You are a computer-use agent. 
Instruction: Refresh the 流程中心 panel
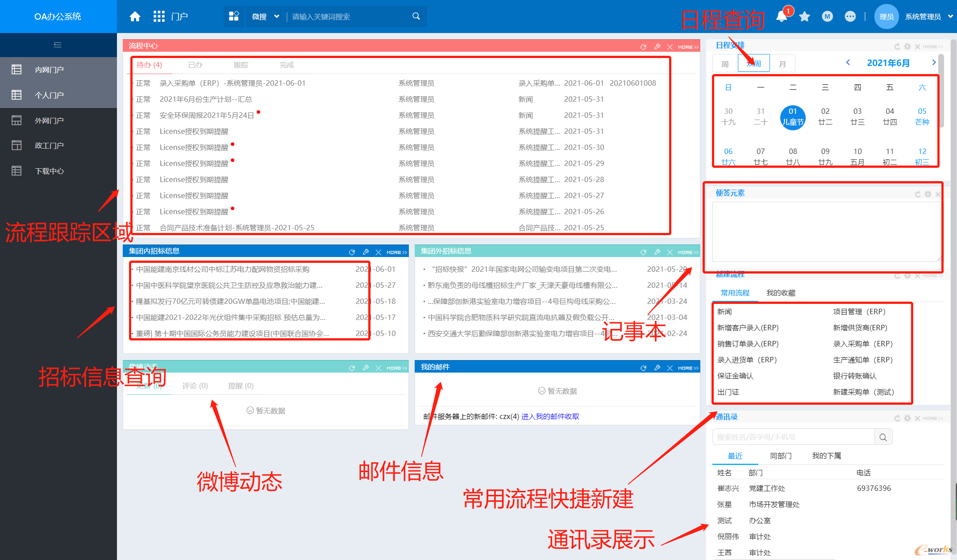click(643, 47)
